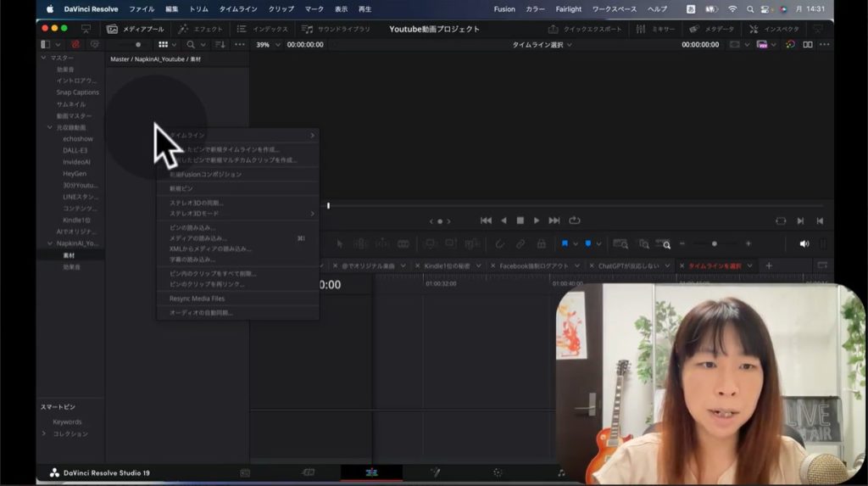868x486 pixels.
Task: Open the Fairlight page music note icon
Action: click(x=561, y=472)
